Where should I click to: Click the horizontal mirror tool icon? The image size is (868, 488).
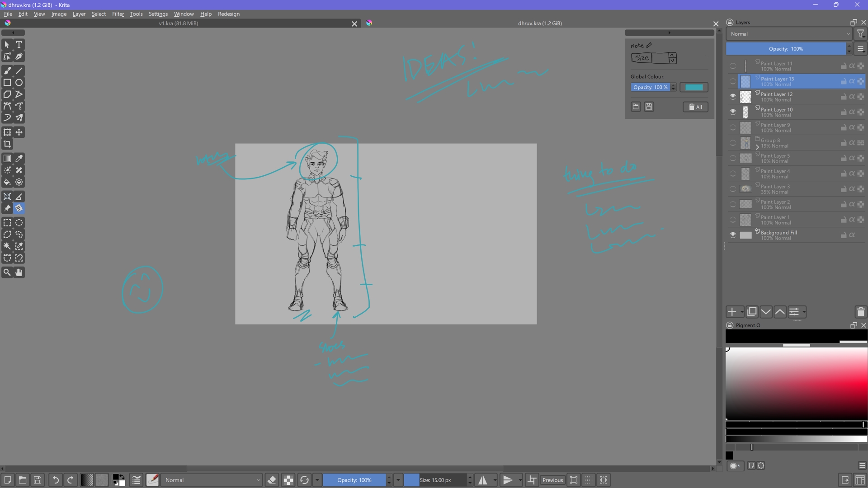(x=483, y=480)
